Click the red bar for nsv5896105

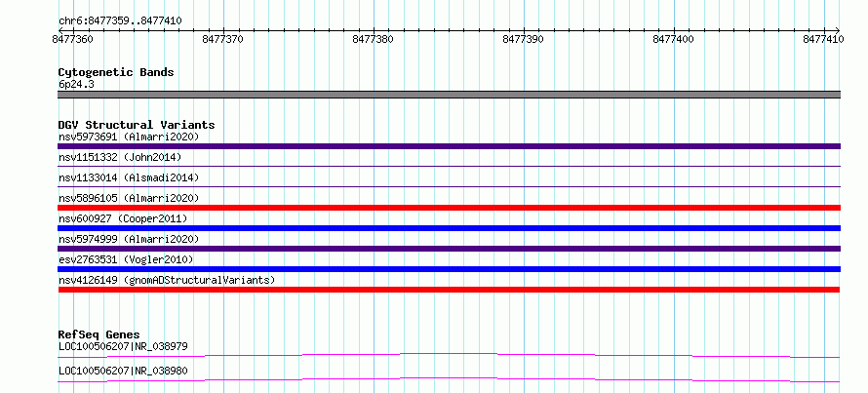(x=449, y=208)
